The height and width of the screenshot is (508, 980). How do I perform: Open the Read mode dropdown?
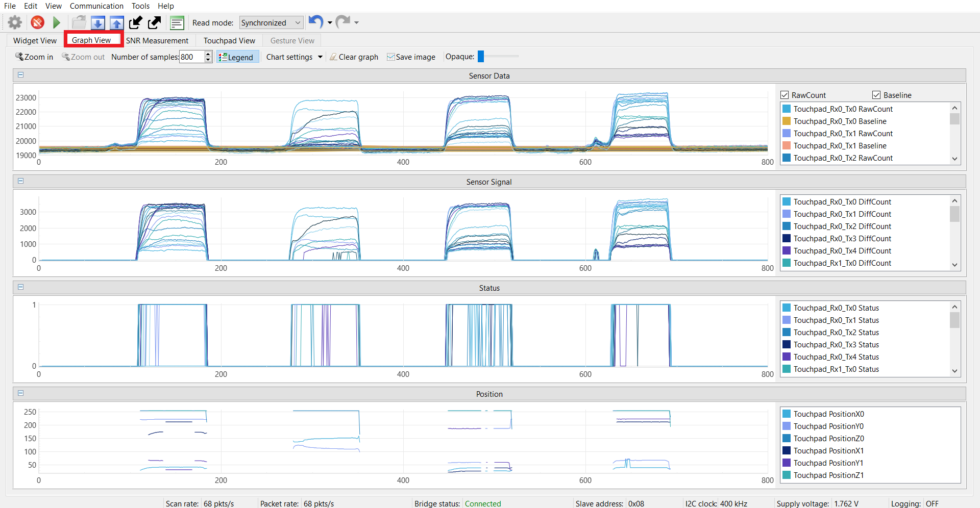click(x=271, y=22)
